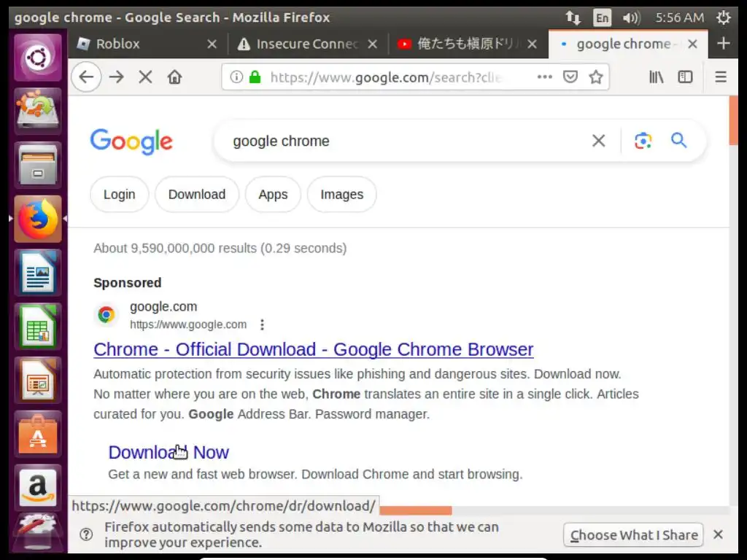
Task: Click the Firefox back arrow button
Action: tap(86, 77)
